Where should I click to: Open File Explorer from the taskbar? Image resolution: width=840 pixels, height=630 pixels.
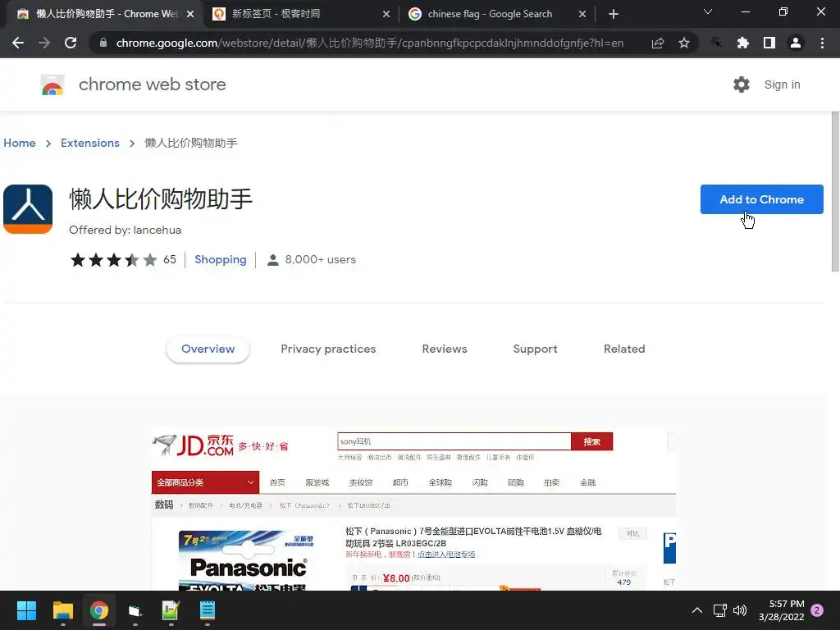pyautogui.click(x=62, y=610)
